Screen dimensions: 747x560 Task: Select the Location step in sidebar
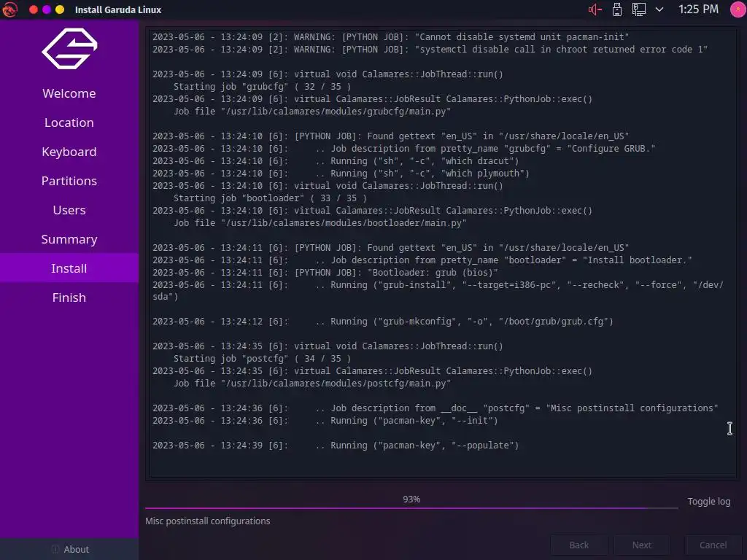click(x=69, y=122)
